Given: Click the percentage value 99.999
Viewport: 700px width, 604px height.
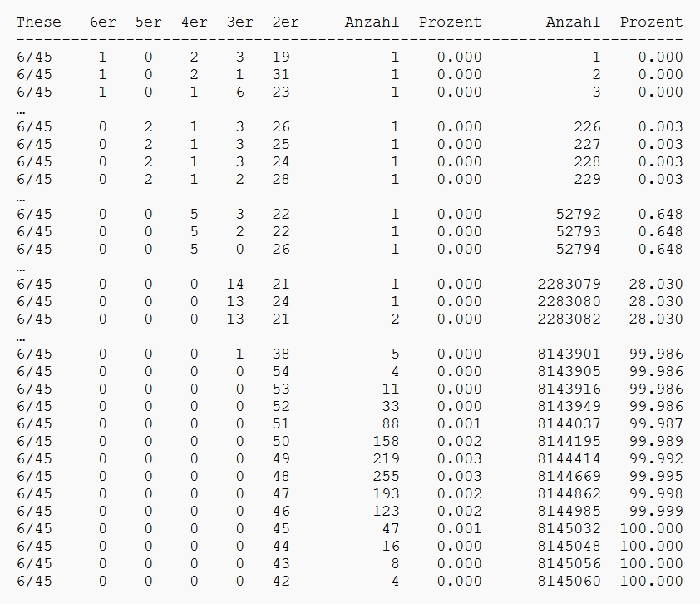Looking at the screenshot, I should click(x=656, y=511).
